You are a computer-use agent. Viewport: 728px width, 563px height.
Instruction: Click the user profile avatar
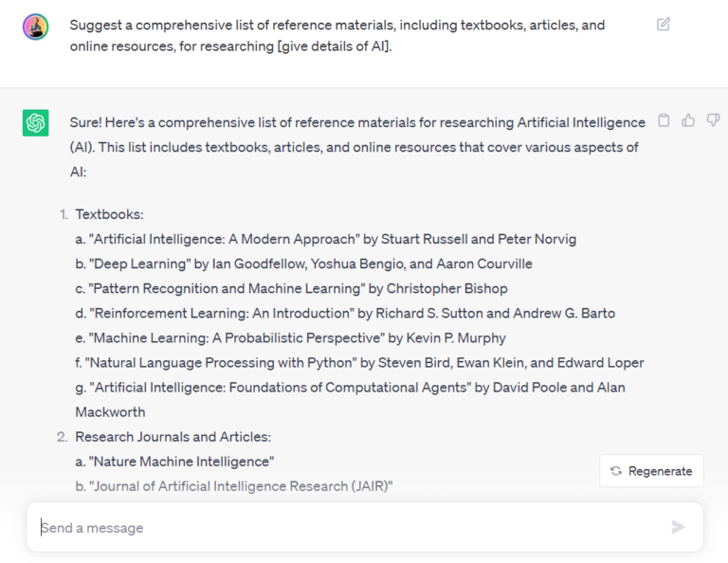pos(36,27)
